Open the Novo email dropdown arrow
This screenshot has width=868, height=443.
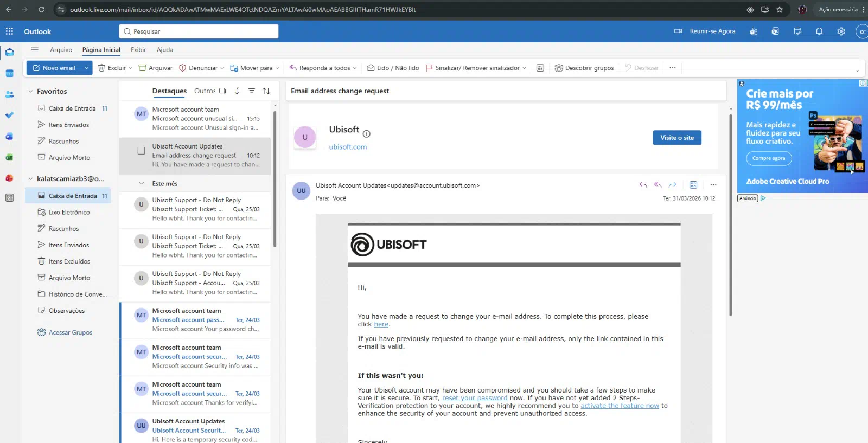tap(86, 68)
